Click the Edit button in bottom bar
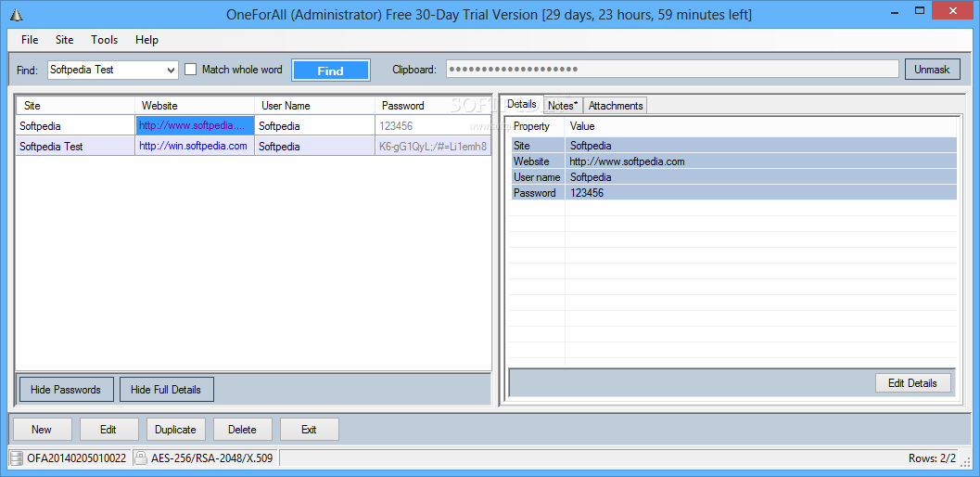The height and width of the screenshot is (477, 980). point(108,430)
